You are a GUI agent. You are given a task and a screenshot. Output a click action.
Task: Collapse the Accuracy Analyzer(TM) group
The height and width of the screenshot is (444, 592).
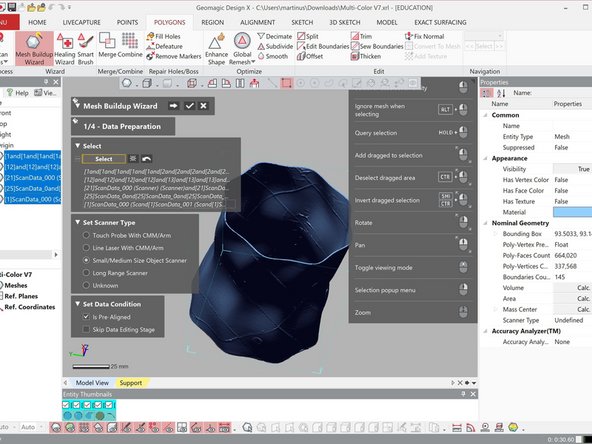(x=486, y=331)
